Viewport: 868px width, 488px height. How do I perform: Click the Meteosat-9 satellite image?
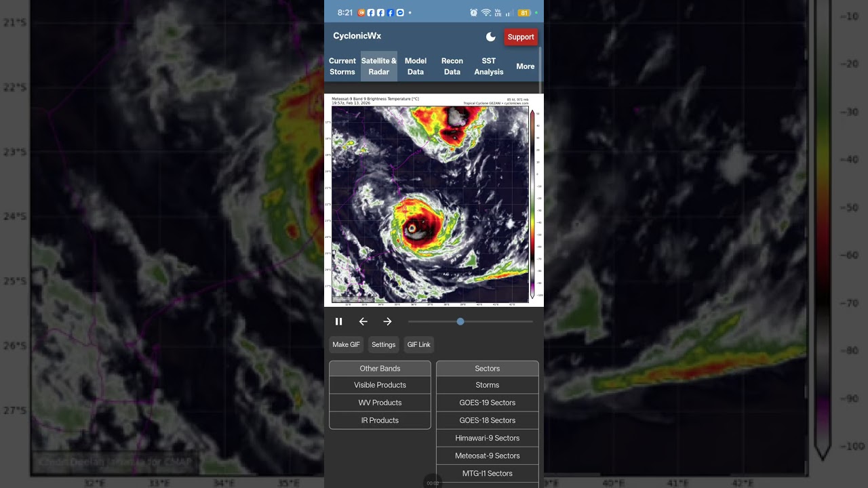coord(434,200)
